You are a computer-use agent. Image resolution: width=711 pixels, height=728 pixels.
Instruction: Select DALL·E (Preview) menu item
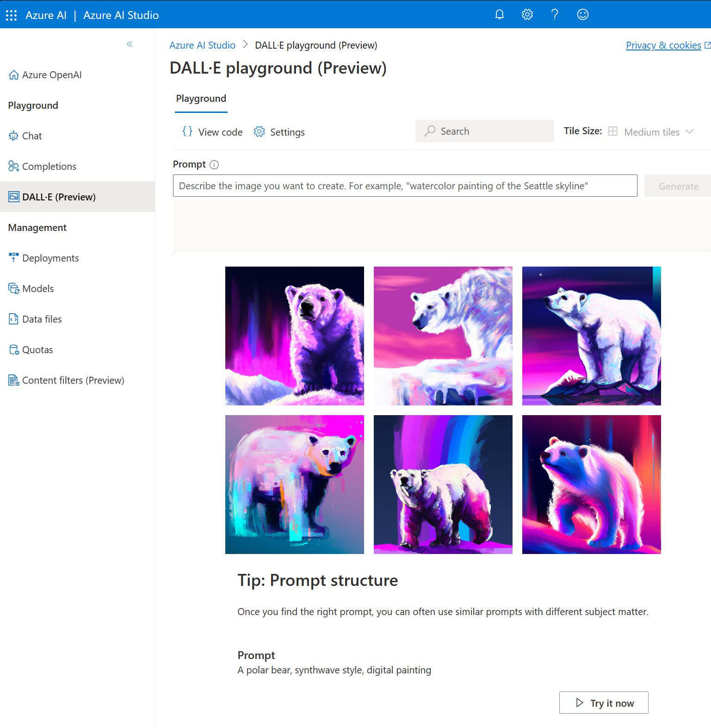[x=78, y=197]
